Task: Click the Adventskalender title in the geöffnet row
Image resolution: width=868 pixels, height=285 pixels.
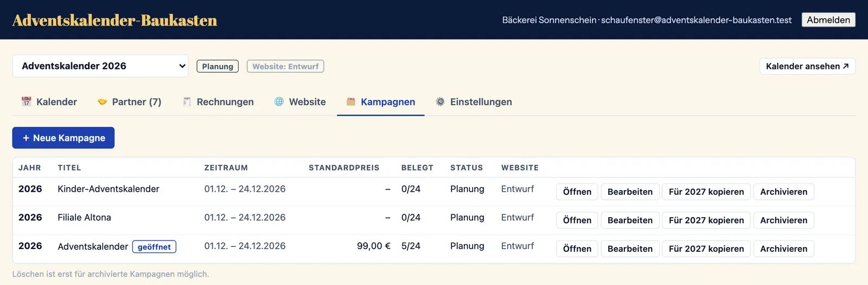Action: click(x=93, y=246)
